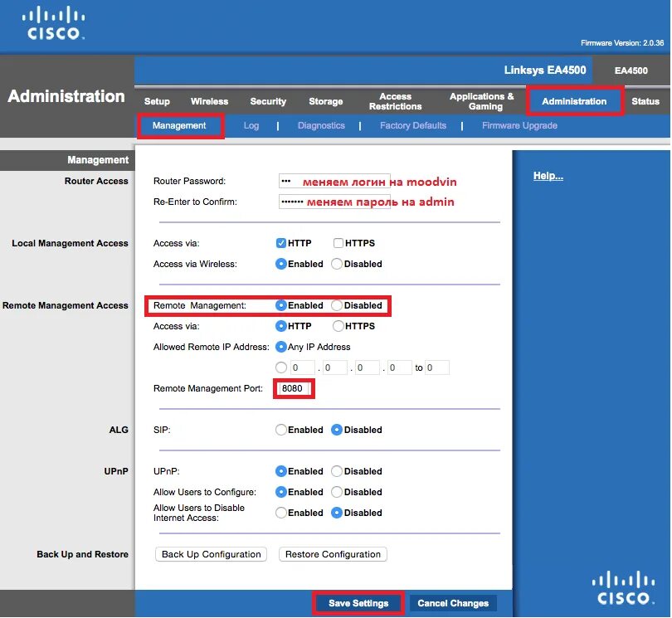Set Remote Management to Enabled
The image size is (672, 618).
(x=280, y=305)
